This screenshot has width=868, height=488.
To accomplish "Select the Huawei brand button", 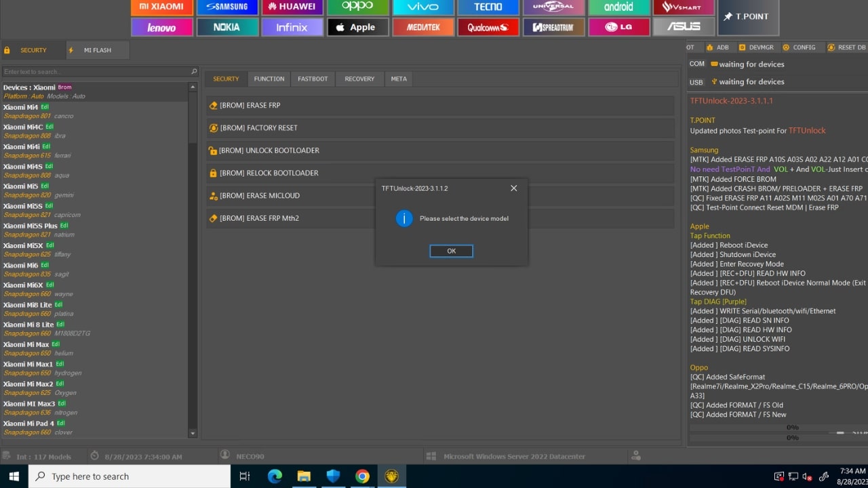I will click(292, 7).
